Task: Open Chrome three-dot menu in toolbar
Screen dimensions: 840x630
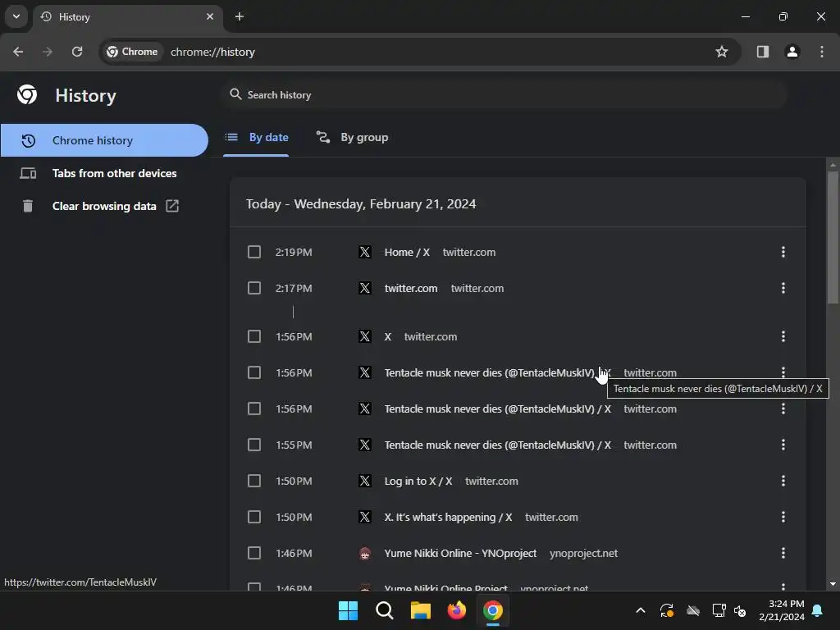Action: [x=822, y=52]
